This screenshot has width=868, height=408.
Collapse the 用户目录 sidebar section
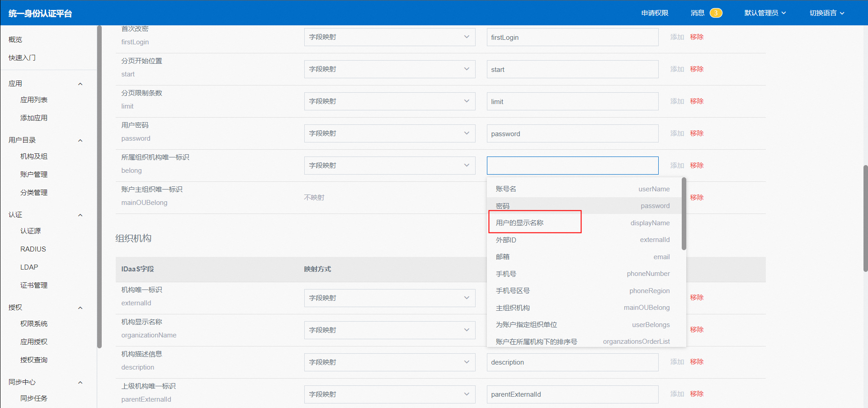tap(80, 140)
